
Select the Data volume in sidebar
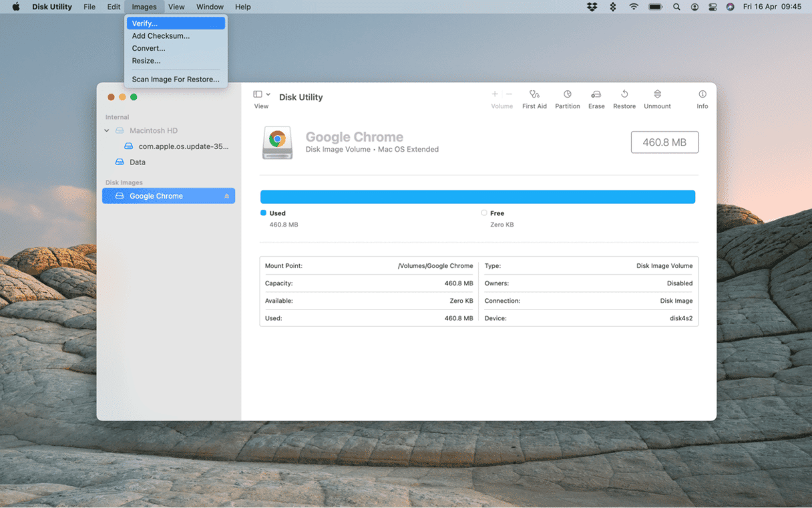(137, 162)
